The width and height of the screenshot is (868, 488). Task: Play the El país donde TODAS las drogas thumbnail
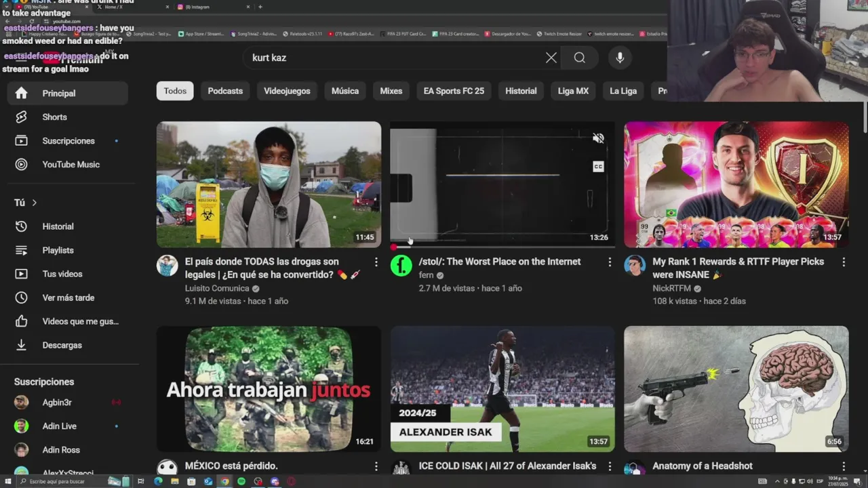point(269,184)
